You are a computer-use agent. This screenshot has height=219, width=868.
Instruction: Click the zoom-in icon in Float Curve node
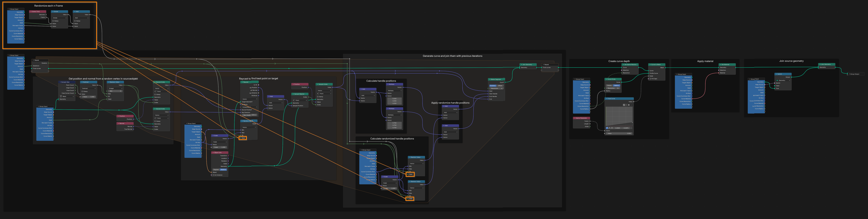(x=624, y=105)
